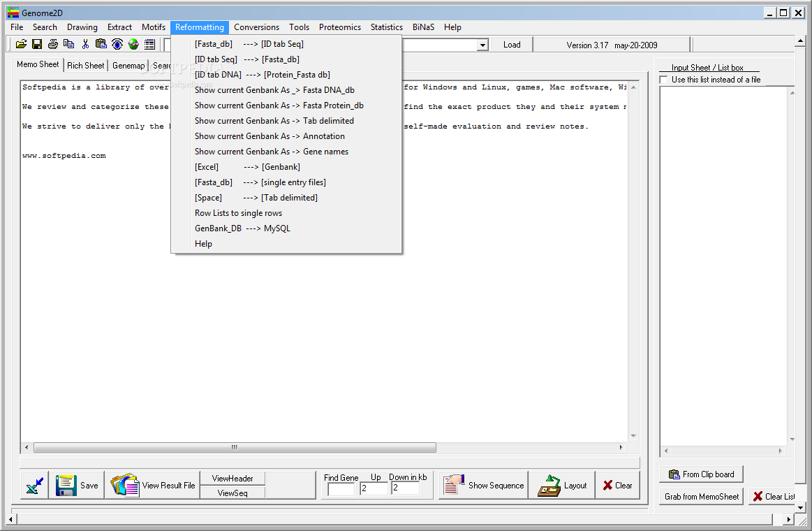Switch to the Memo Sheet tab
Image resolution: width=812 pixels, height=531 pixels.
(x=38, y=64)
